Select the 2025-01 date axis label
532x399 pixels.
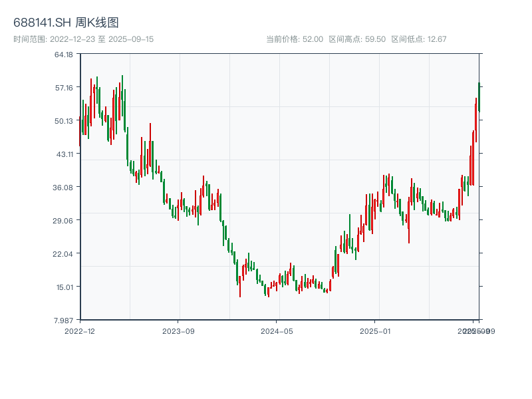point(376,331)
